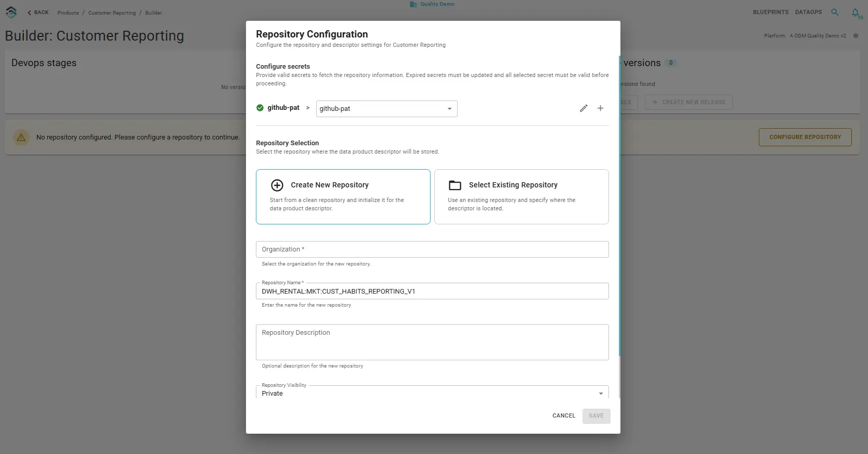Click the folder icon on Existing Repository

pyautogui.click(x=455, y=185)
